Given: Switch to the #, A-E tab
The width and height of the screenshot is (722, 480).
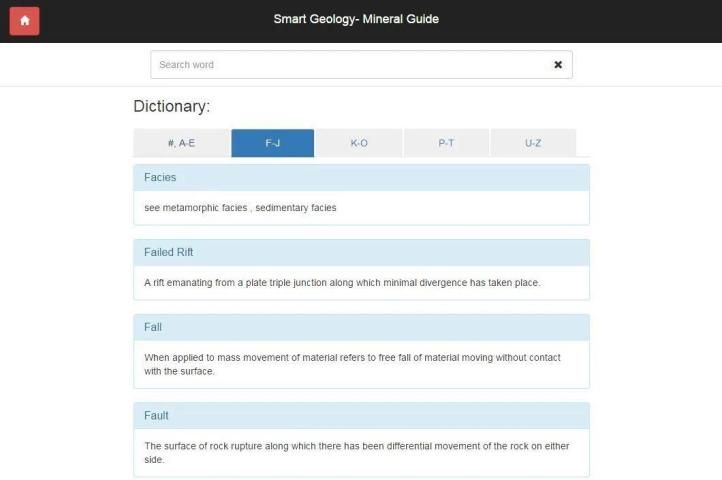Looking at the screenshot, I should [x=181, y=143].
